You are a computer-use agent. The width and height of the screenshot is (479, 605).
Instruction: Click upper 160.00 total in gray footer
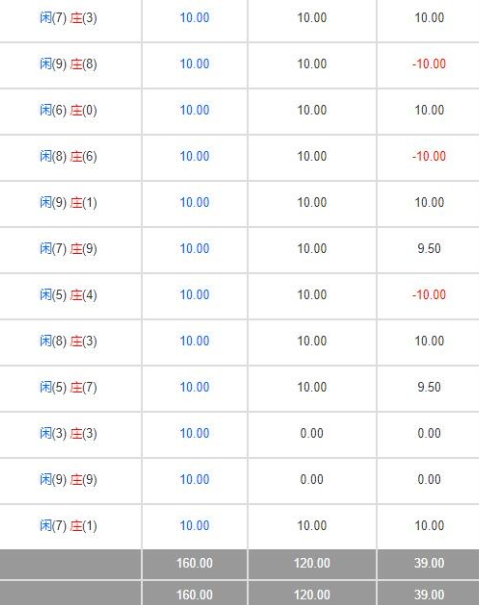(195, 563)
